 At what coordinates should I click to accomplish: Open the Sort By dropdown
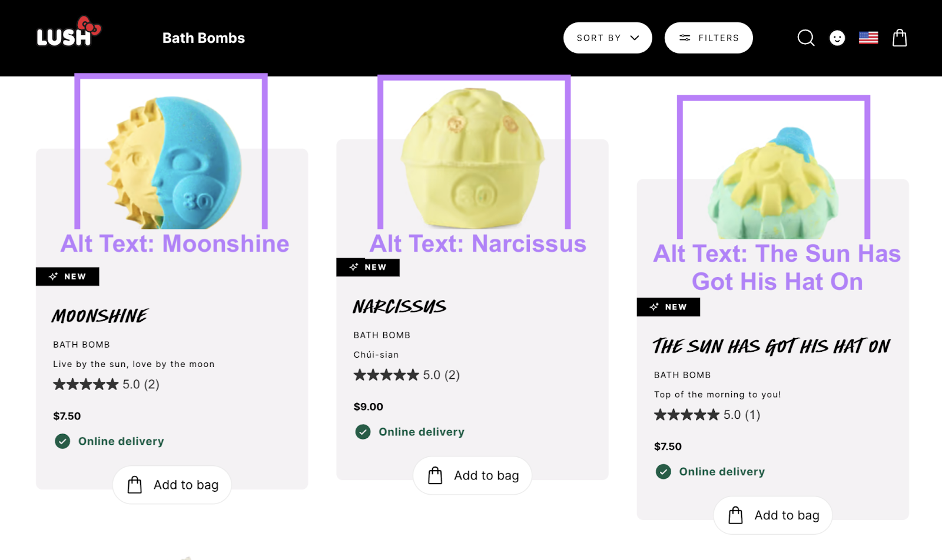coord(608,38)
